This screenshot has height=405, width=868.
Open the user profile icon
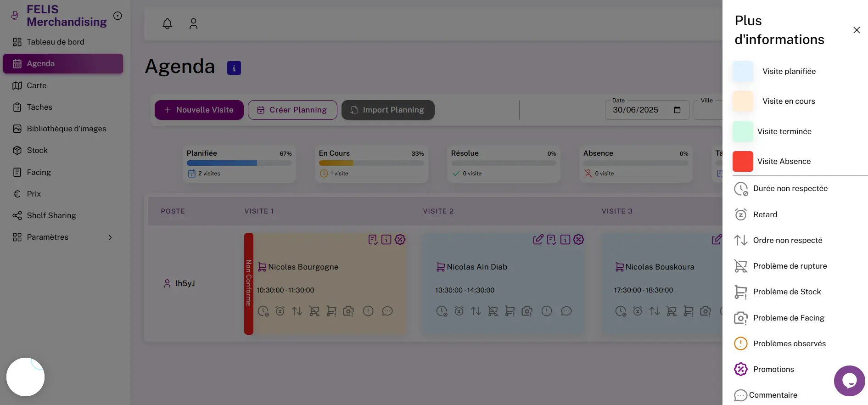(193, 24)
